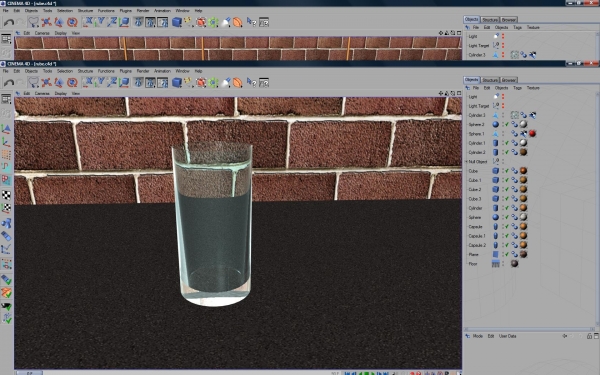Select the Move tool in the front window toolbar
Image resolution: width=600 pixels, height=375 pixels.
point(46,82)
